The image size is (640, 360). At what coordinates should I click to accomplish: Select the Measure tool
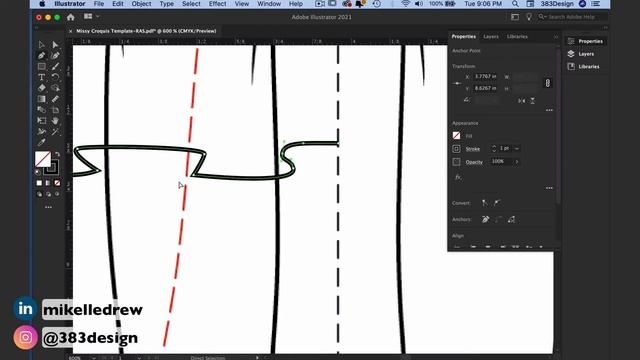pos(56,99)
